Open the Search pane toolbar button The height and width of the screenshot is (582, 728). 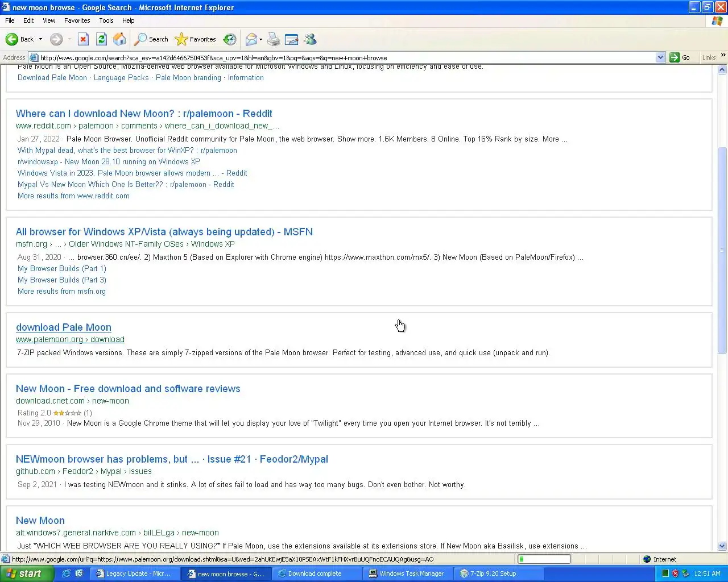click(x=151, y=39)
